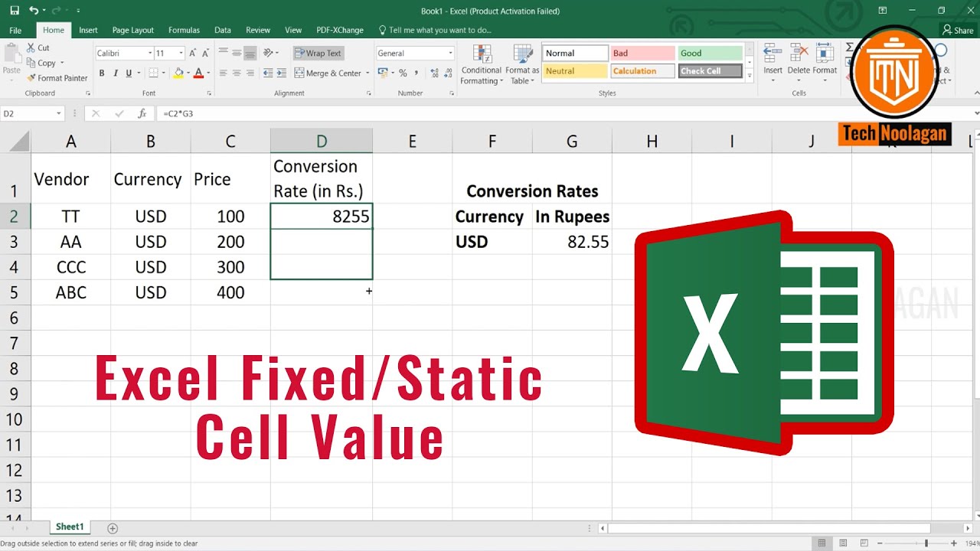Toggle bottom align
Viewport: 980px width, 551px height.
click(x=250, y=54)
